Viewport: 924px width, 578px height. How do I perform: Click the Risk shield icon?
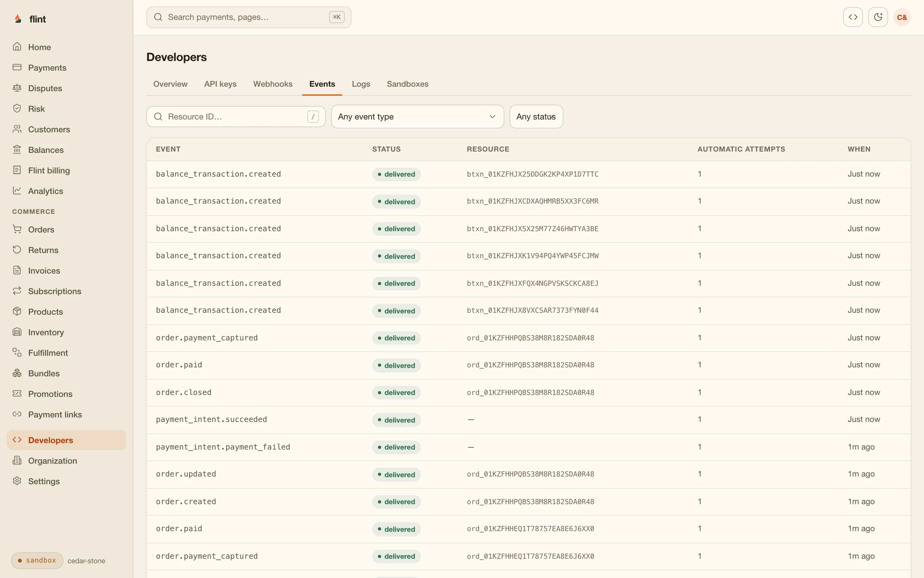click(17, 109)
